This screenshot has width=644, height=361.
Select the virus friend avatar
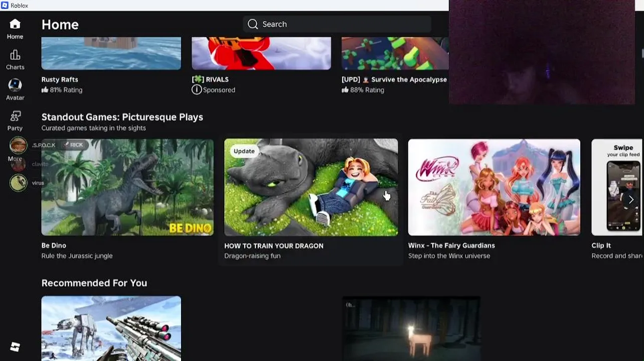(19, 183)
